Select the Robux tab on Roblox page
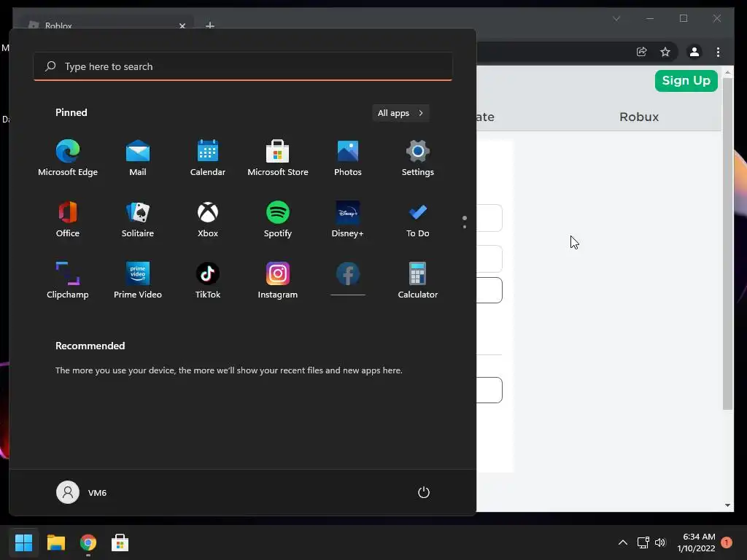The height and width of the screenshot is (560, 747). coord(639,117)
